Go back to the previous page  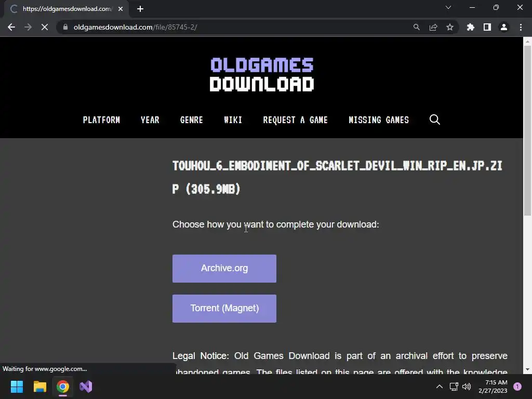tap(11, 27)
